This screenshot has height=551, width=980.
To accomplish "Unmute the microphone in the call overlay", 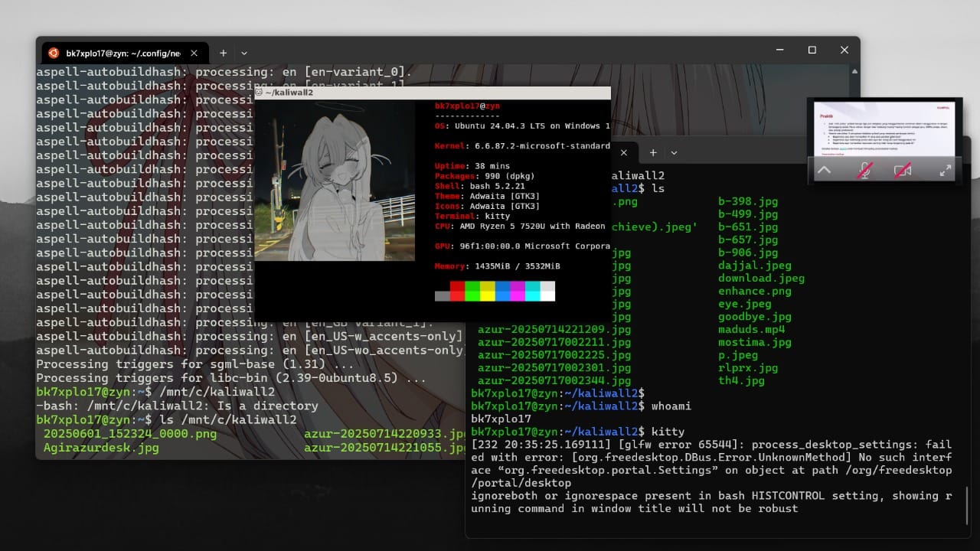I will (864, 170).
